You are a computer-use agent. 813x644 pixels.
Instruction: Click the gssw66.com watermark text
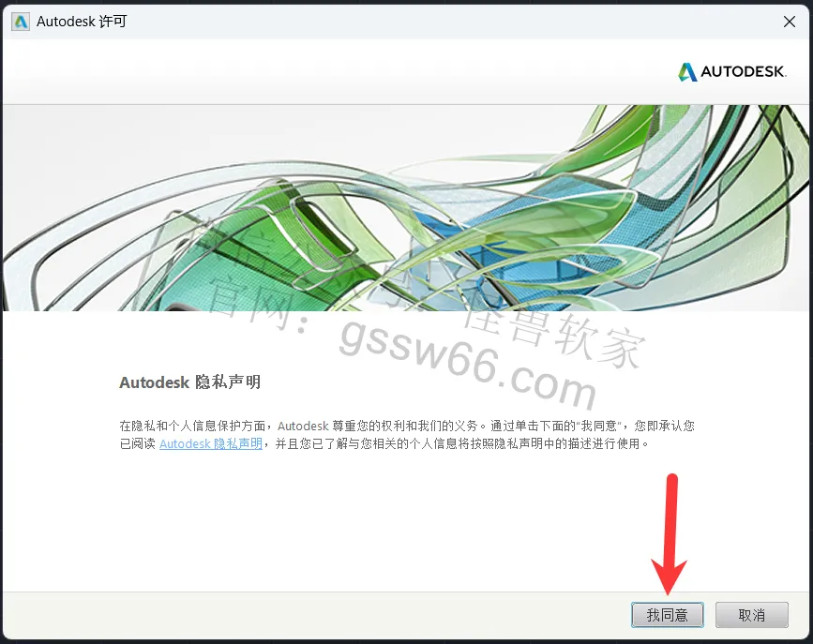click(x=467, y=363)
